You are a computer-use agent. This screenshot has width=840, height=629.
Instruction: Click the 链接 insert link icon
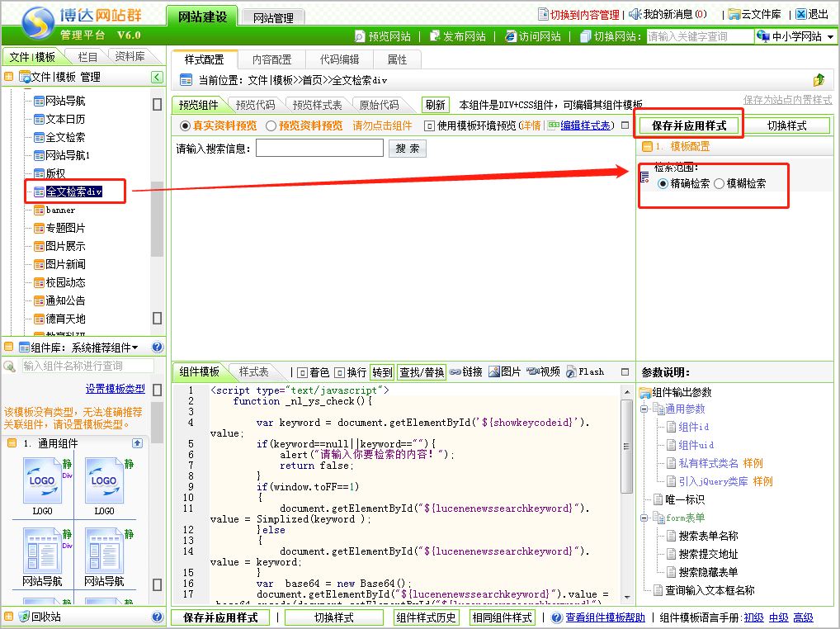(455, 372)
